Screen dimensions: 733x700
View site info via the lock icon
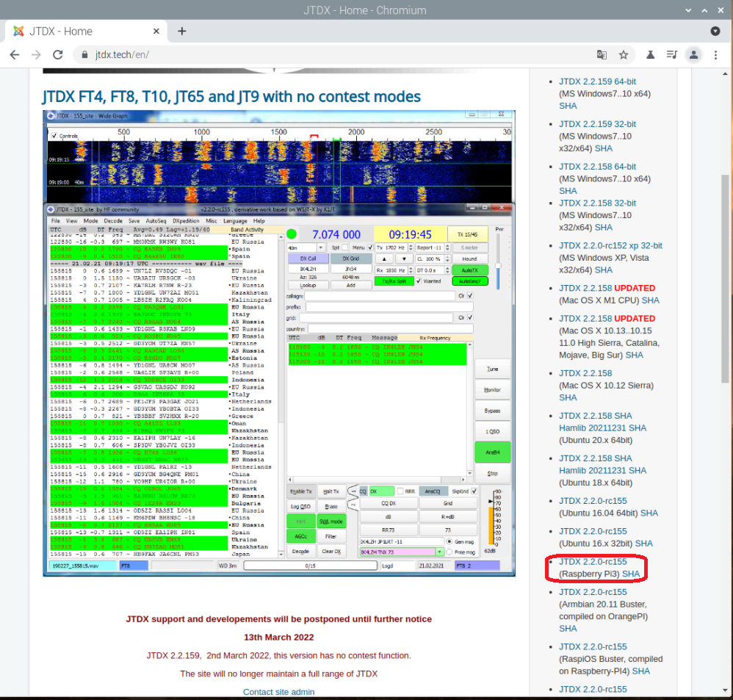pos(84,54)
